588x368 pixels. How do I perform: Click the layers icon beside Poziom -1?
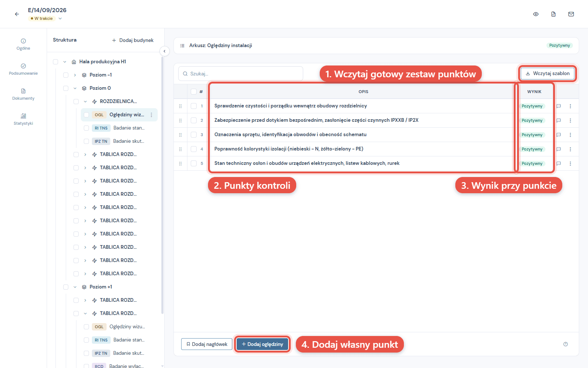pyautogui.click(x=84, y=75)
